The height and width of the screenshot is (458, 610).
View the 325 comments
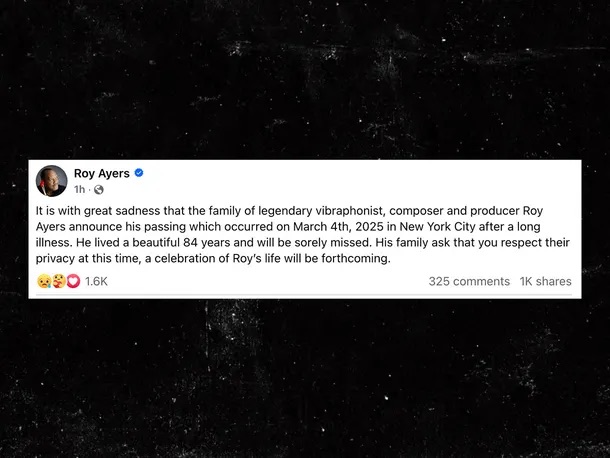coord(469,282)
